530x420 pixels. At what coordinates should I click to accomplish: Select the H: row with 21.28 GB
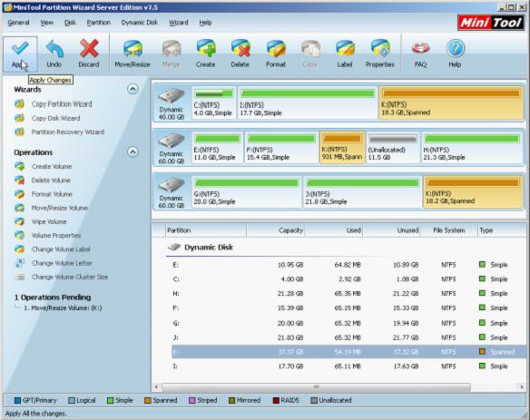pyautogui.click(x=348, y=294)
